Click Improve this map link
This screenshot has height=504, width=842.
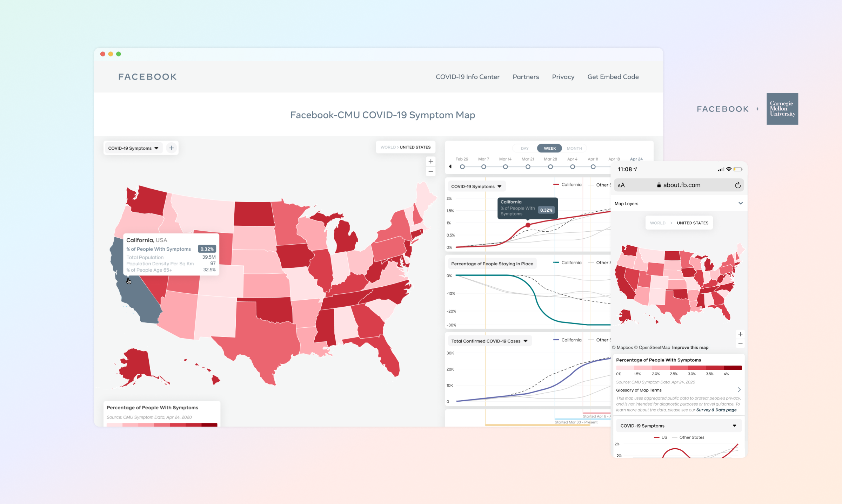click(690, 347)
